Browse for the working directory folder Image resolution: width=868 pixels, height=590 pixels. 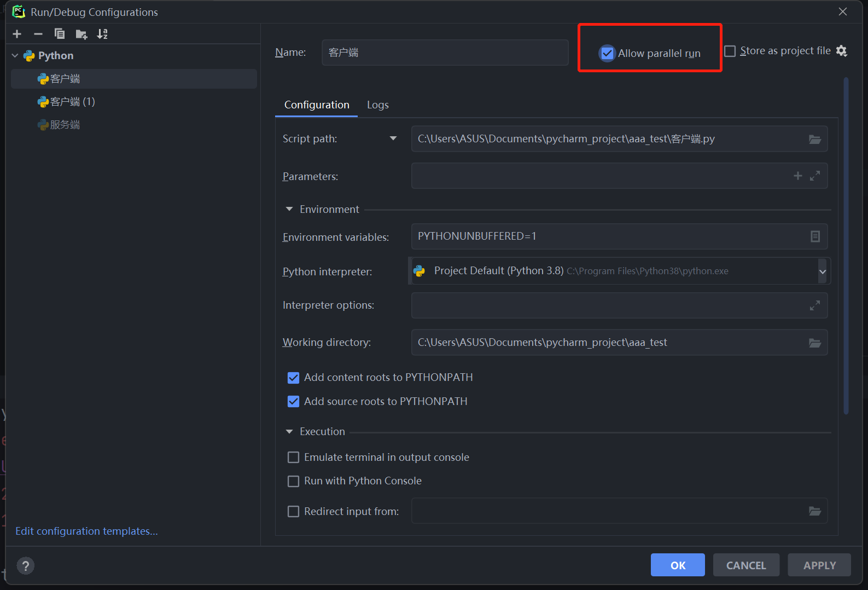coord(815,343)
